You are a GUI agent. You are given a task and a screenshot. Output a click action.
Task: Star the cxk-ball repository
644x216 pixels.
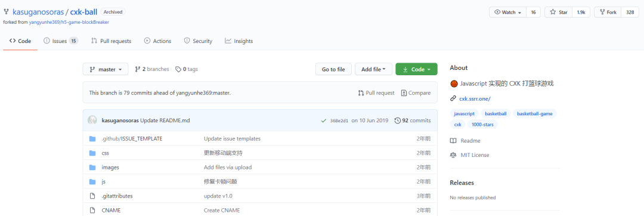pos(559,13)
